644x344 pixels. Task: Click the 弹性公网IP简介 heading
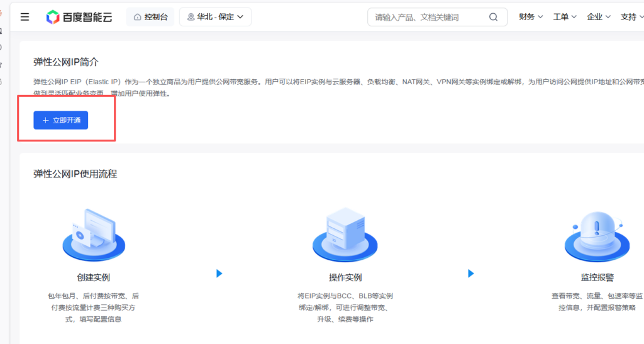66,62
